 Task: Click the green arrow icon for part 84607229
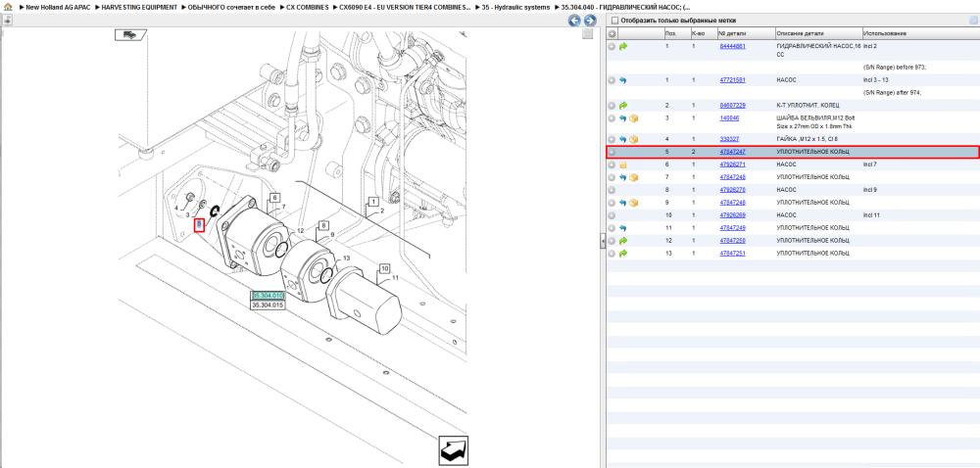coord(623,106)
